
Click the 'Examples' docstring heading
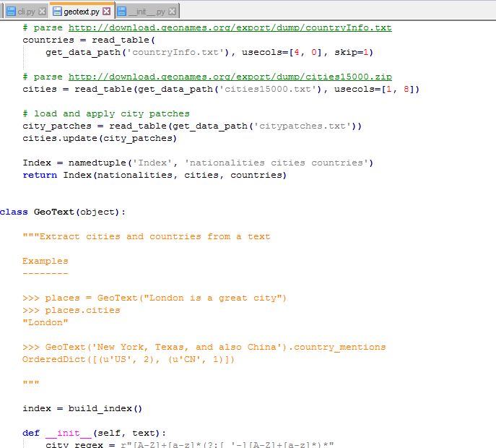[x=45, y=261]
